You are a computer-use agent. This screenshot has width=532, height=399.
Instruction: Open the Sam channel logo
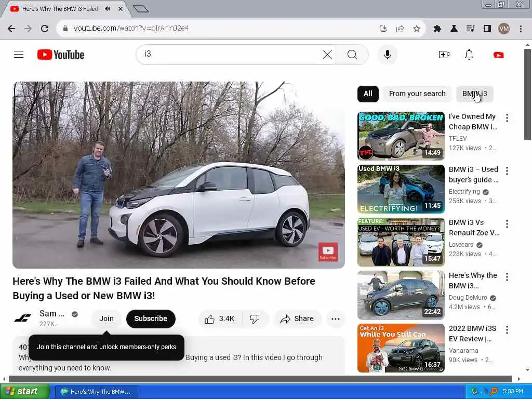tap(22, 318)
